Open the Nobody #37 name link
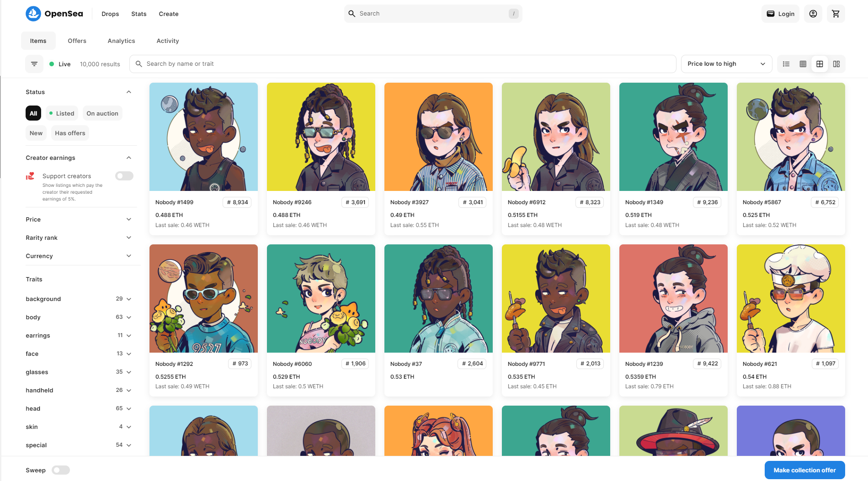This screenshot has height=481, width=868. pos(406,364)
